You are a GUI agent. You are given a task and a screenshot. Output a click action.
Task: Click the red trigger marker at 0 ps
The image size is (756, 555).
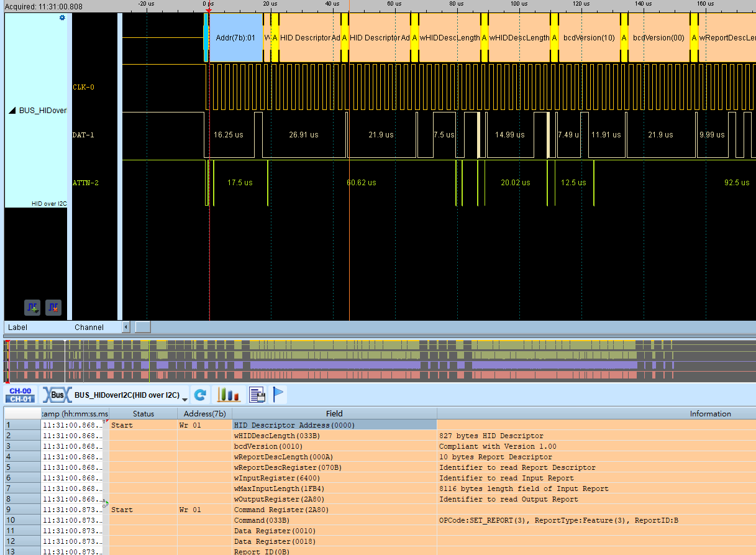click(x=209, y=10)
